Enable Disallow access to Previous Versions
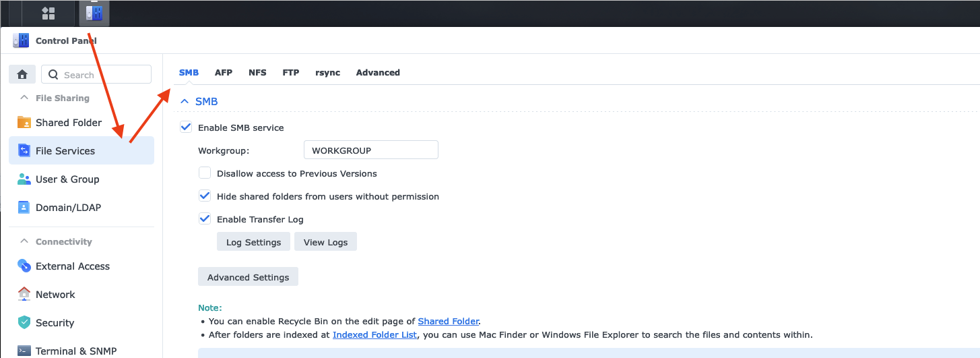 click(x=205, y=173)
